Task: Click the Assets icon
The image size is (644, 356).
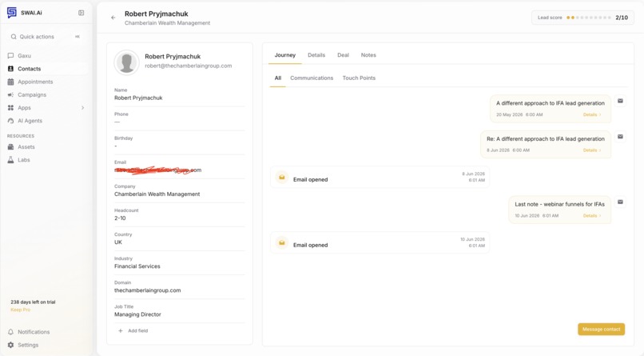Action: (10, 146)
